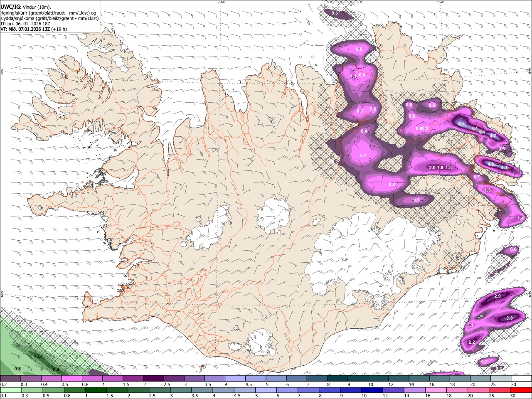
Task: Click the '2.2' snowfall value offshore southeast
Action: pyautogui.click(x=472, y=342)
